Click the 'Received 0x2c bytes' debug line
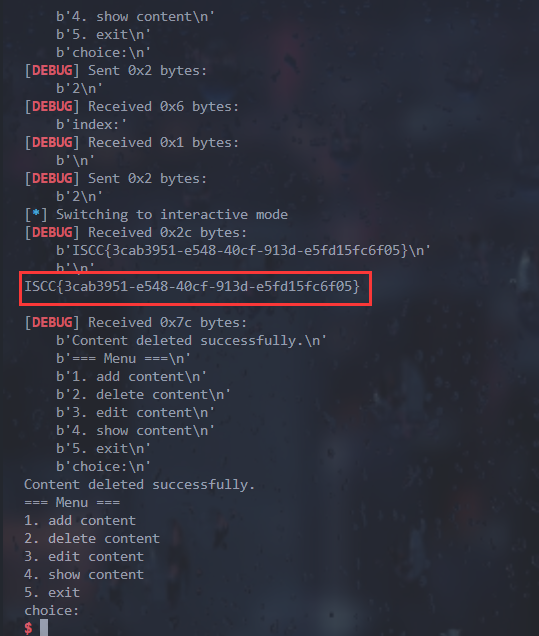The width and height of the screenshot is (539, 636). click(x=135, y=232)
